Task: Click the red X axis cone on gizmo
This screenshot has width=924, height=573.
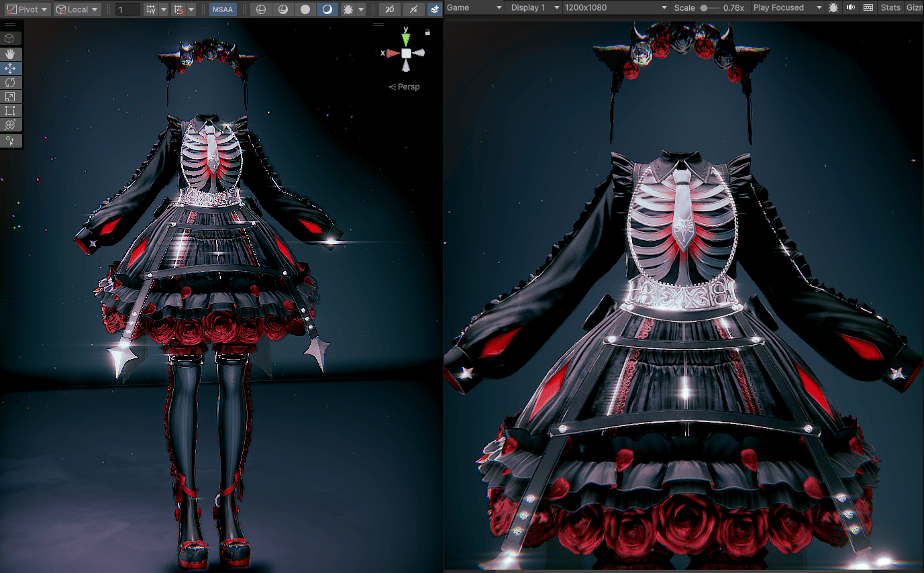Action: click(x=392, y=53)
